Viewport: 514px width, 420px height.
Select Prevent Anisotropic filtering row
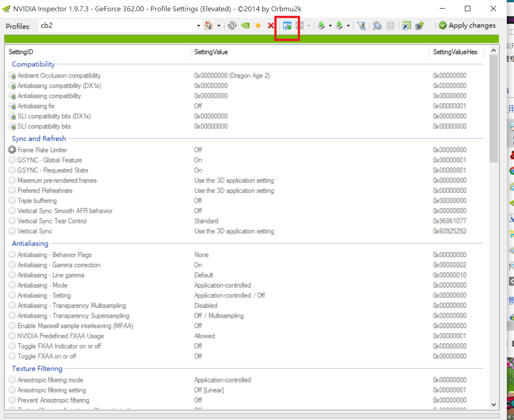245,400
